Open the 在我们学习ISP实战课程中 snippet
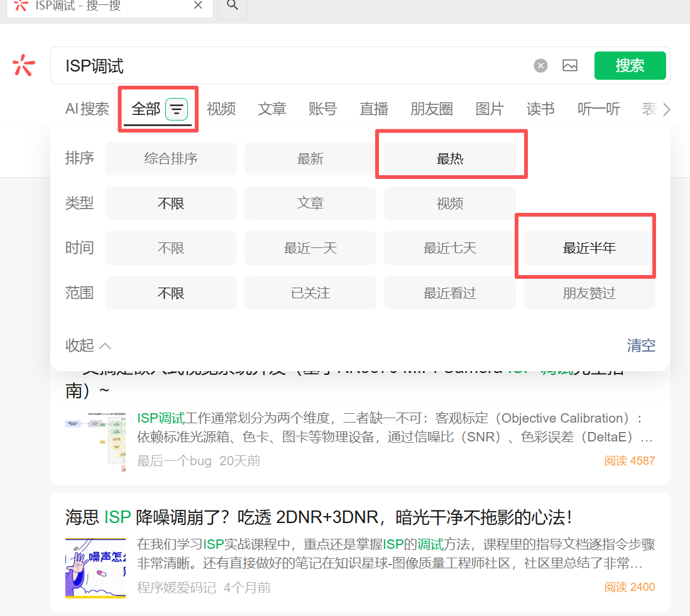This screenshot has width=690, height=616. (x=396, y=554)
